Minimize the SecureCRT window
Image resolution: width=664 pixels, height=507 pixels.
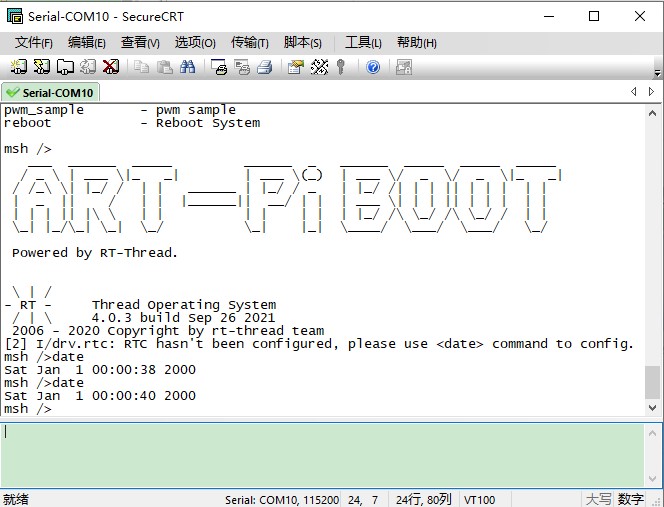(x=549, y=16)
